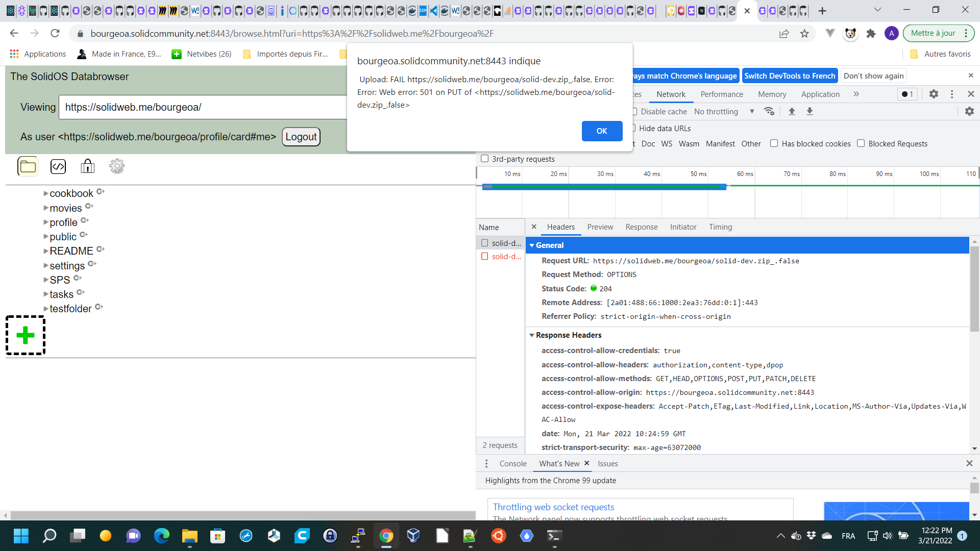The height and width of the screenshot is (551, 980).
Task: Click the import HAR upload icon in DevTools
Action: [x=792, y=111]
